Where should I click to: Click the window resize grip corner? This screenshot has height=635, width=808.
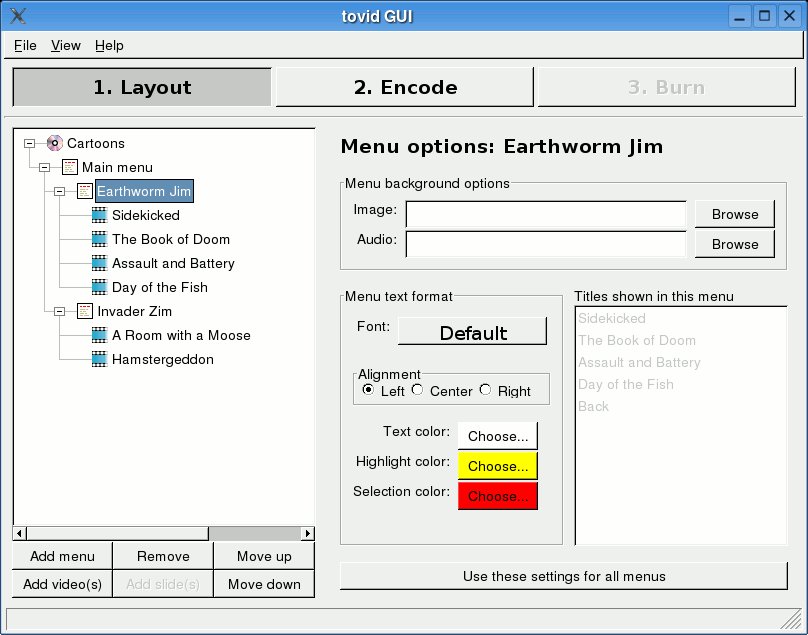tap(790, 619)
